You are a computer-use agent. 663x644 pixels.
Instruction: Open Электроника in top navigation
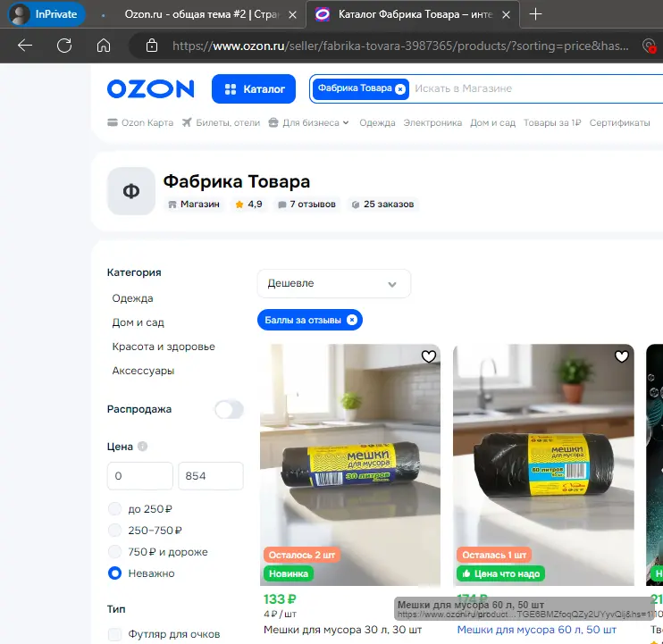click(432, 122)
